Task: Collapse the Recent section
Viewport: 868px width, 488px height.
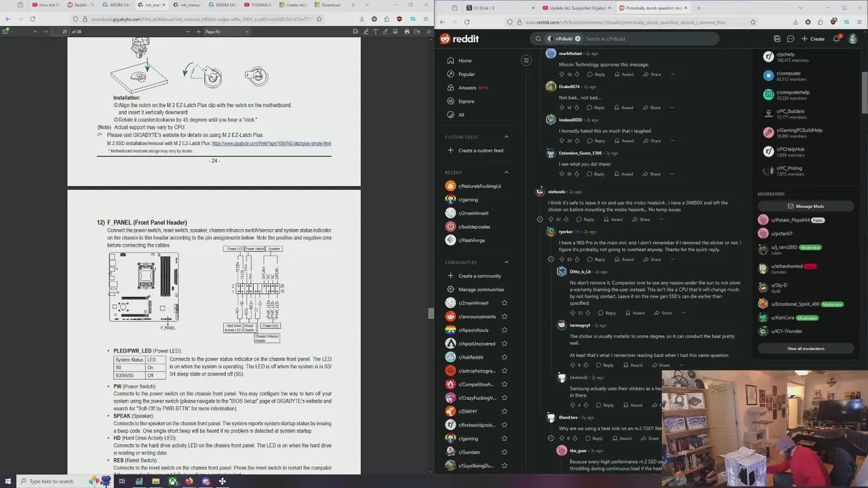Action: 506,172
